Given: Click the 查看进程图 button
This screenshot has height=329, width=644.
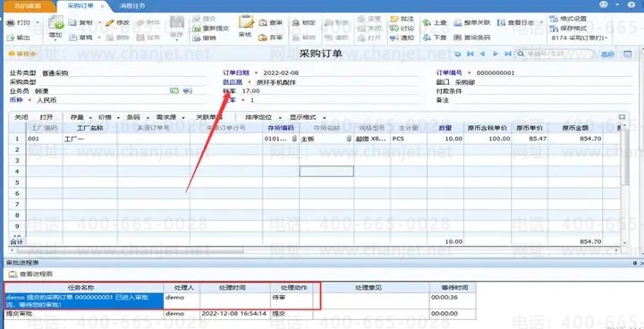Looking at the screenshot, I should [x=30, y=274].
